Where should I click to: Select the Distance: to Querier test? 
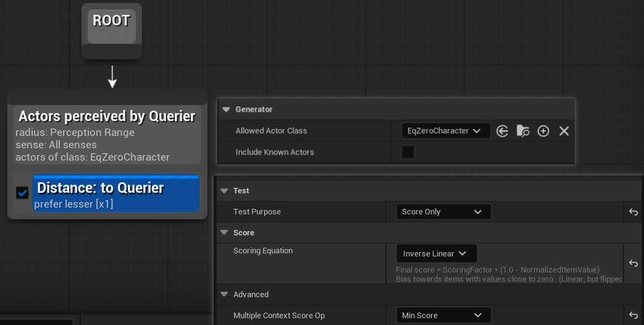116,193
